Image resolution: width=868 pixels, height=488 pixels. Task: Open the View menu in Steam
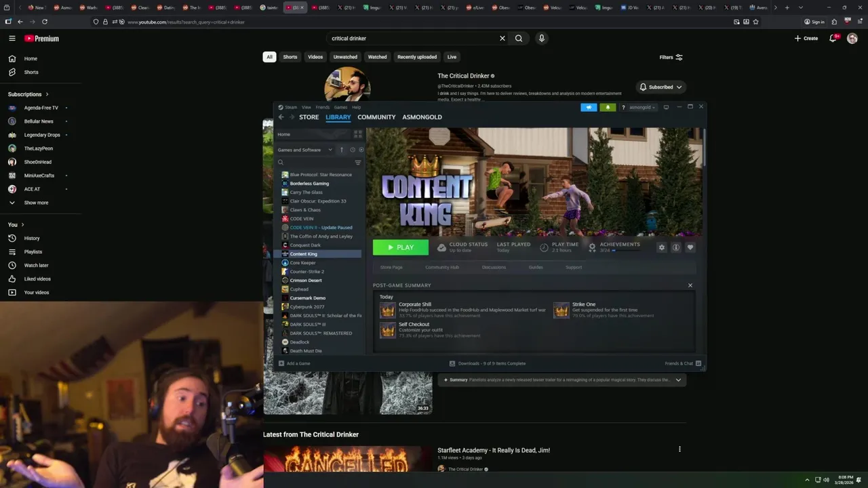click(307, 107)
